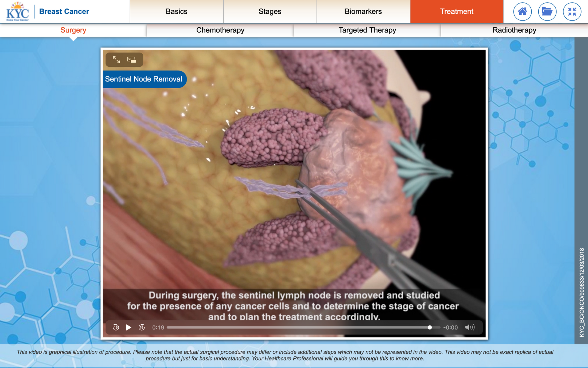Click the video progress slider handle
The height and width of the screenshot is (368, 588).
tap(430, 327)
